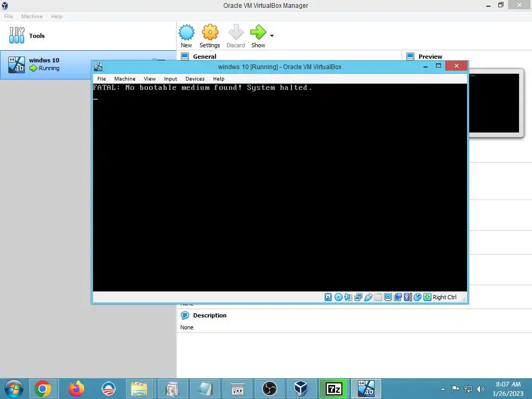Screen dimensions: 532x399
Task: Close the windws 10 VM window
Action: coord(457,66)
